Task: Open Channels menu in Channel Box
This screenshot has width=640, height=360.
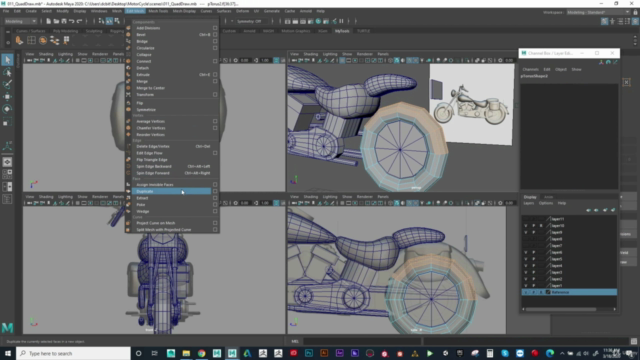Action: tap(530, 69)
